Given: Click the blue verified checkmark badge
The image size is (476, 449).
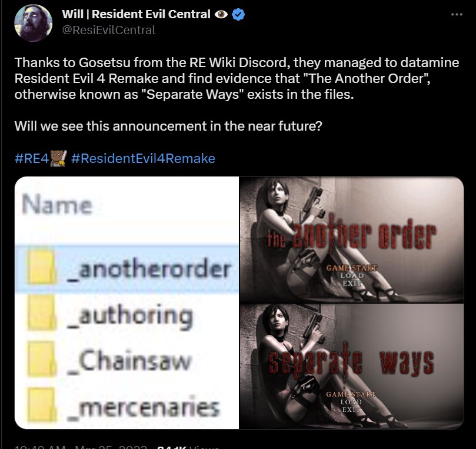Looking at the screenshot, I should pyautogui.click(x=238, y=14).
